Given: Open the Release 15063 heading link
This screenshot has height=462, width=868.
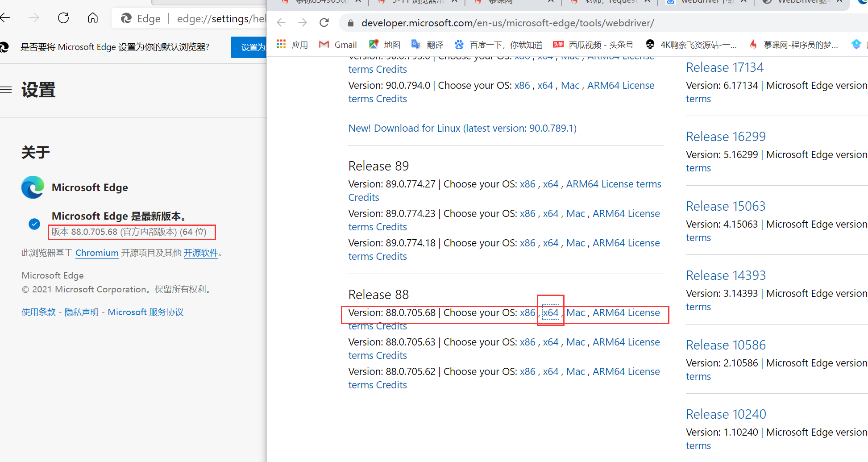Looking at the screenshot, I should pos(726,206).
